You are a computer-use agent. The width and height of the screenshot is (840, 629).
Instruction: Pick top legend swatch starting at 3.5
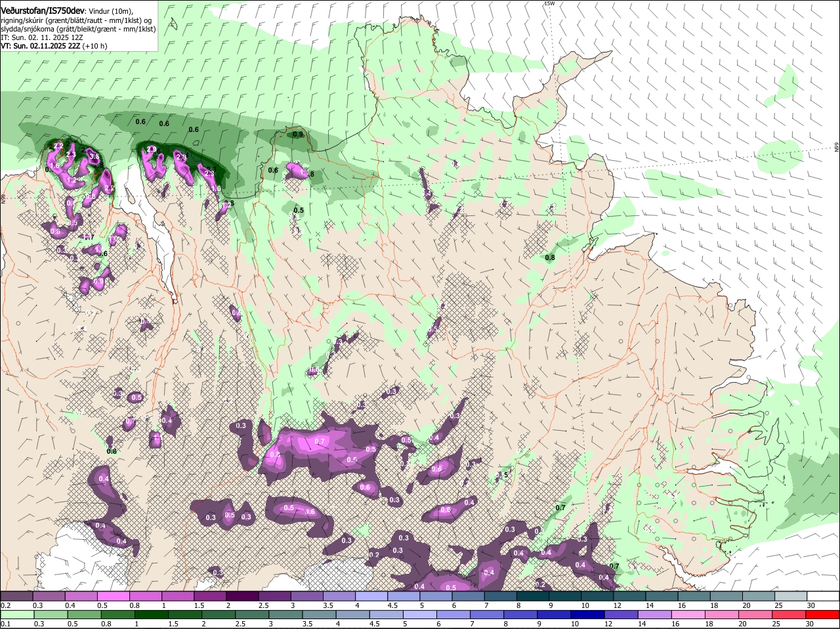[x=339, y=596]
